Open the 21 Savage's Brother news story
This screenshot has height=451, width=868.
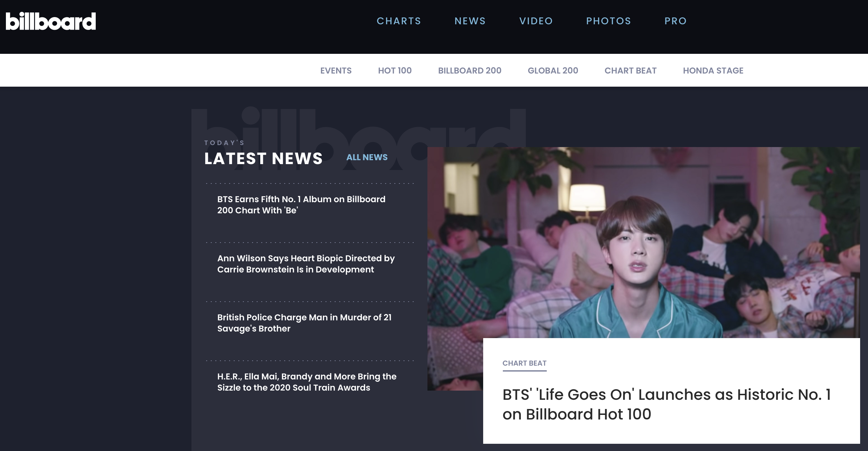(x=304, y=323)
